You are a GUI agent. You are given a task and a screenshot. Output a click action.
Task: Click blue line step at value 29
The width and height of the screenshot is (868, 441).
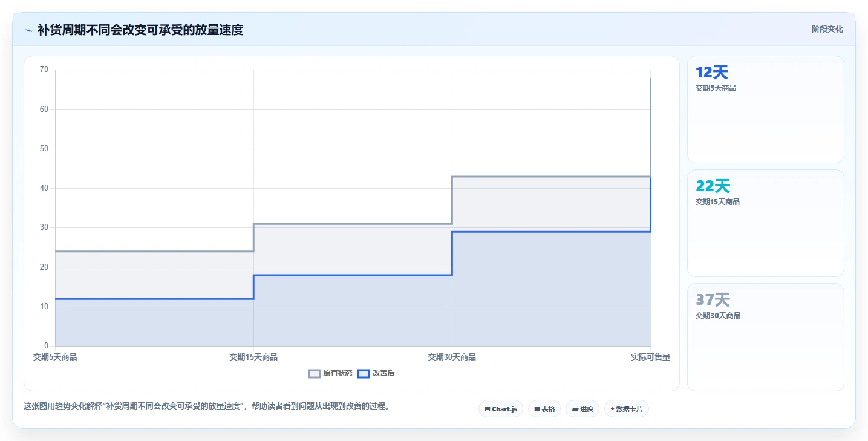click(x=551, y=232)
